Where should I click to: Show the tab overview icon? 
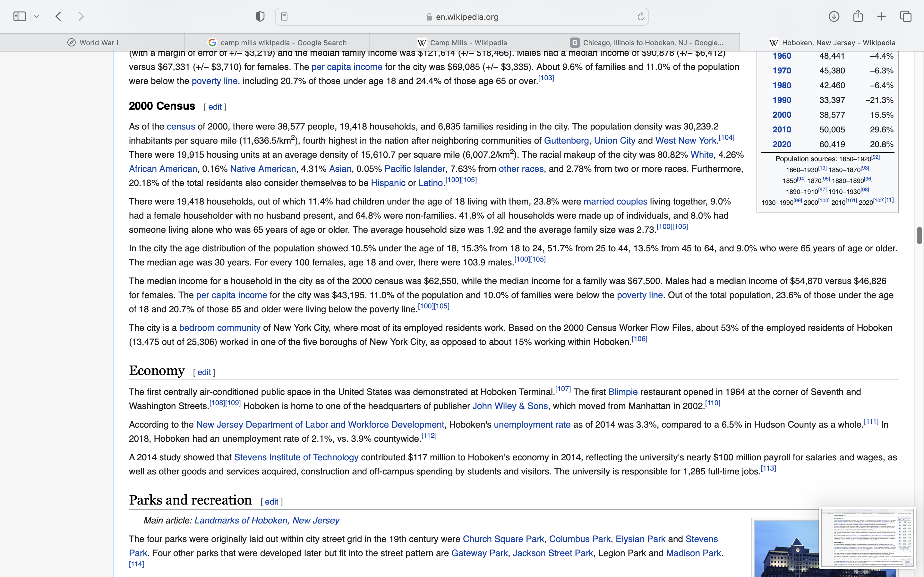[906, 16]
